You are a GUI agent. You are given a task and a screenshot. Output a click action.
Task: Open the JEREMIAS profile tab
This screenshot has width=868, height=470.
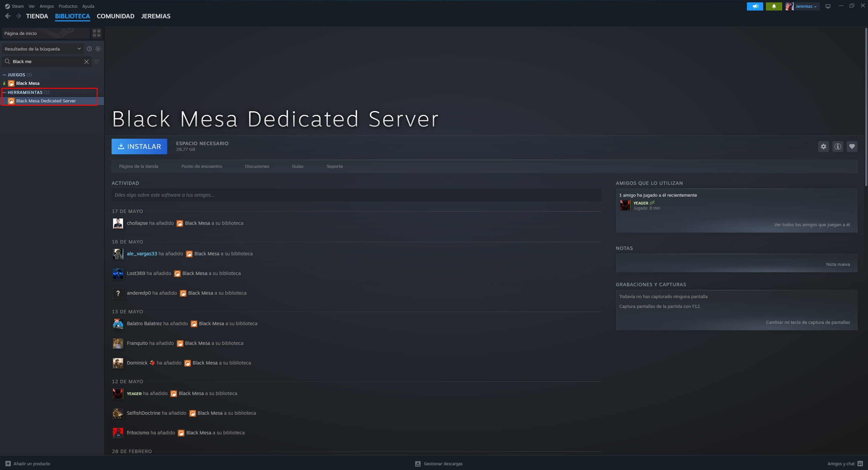coord(156,16)
